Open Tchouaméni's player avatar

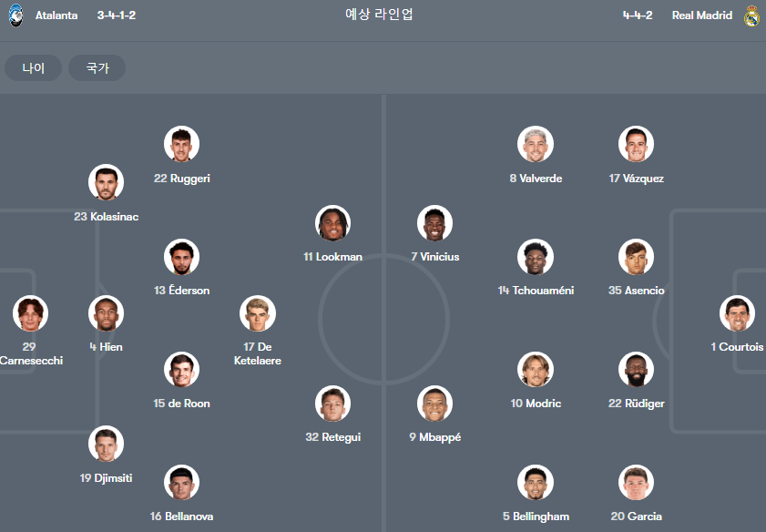click(x=536, y=257)
